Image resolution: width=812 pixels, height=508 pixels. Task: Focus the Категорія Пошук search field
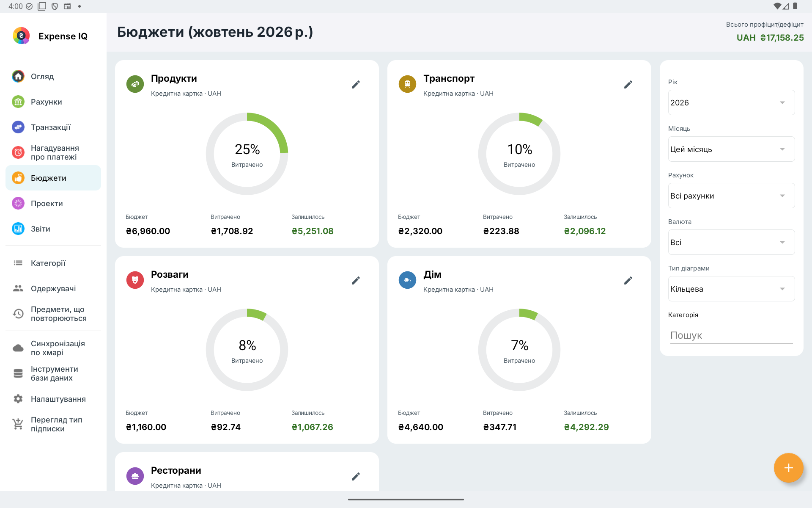coord(731,335)
